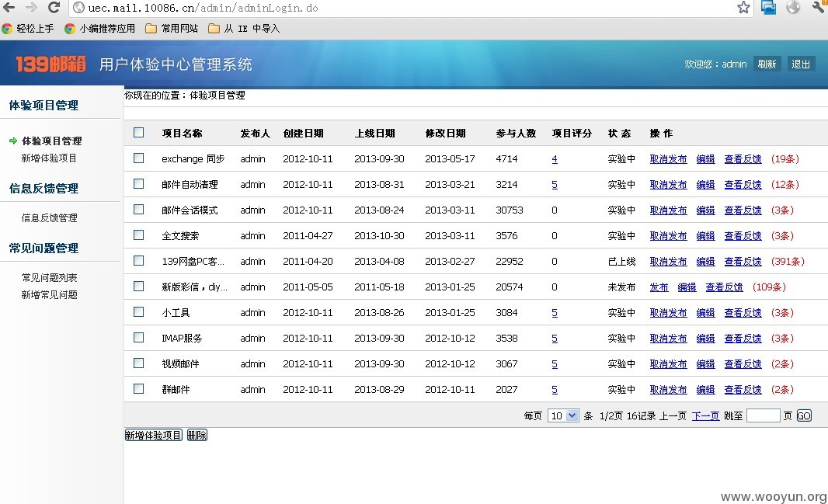The image size is (828, 504).
Task: Toggle the select-all checkbox in table header
Action: pyautogui.click(x=138, y=133)
